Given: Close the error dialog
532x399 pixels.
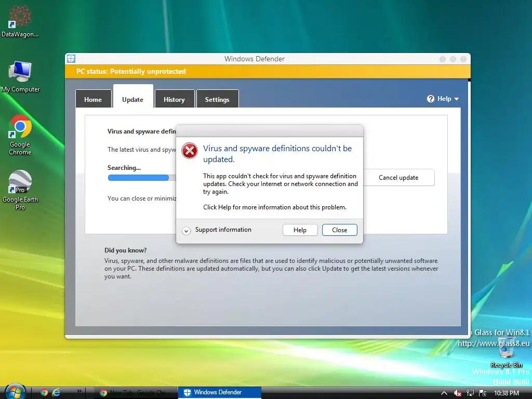Looking at the screenshot, I should tap(340, 230).
